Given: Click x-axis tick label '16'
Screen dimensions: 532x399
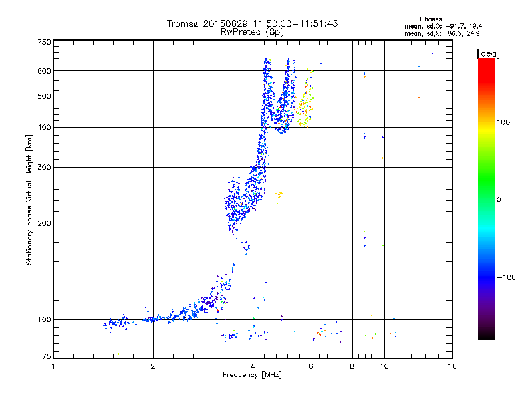Looking at the screenshot, I should tap(452, 366).
